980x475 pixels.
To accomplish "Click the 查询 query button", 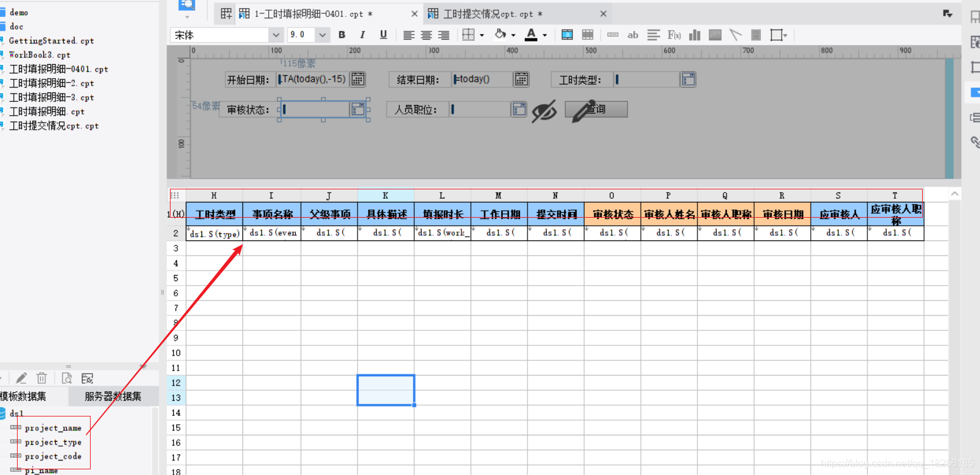I will pos(596,109).
